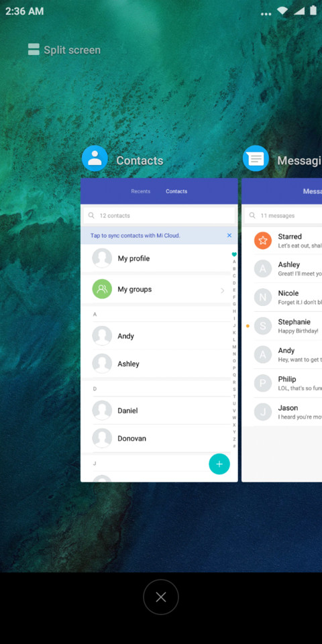Select the 11 messages search field

283,215
